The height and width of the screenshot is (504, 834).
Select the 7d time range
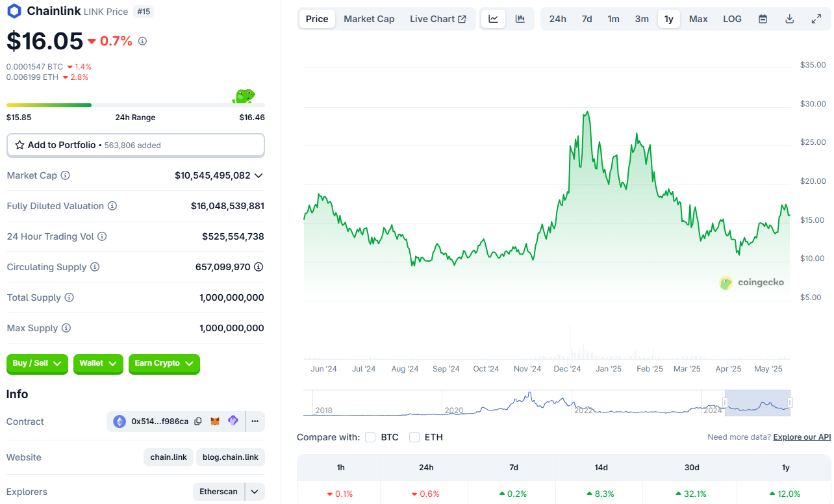pyautogui.click(x=587, y=19)
